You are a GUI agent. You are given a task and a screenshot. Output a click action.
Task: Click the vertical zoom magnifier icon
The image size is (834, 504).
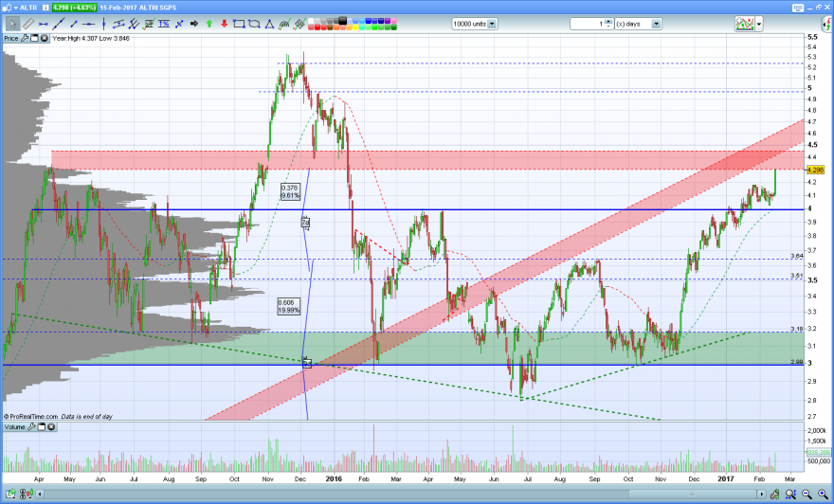coord(791,494)
